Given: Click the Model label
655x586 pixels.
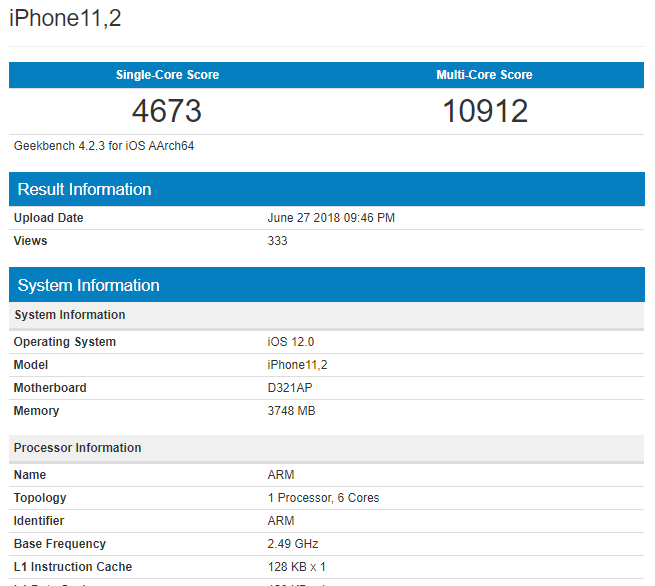Looking at the screenshot, I should click(31, 365).
